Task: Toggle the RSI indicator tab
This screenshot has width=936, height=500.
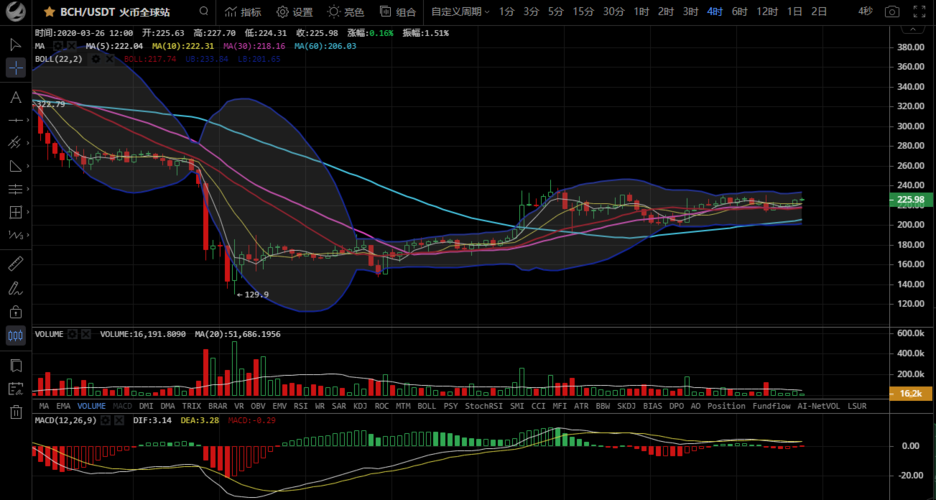Action: (x=300, y=406)
